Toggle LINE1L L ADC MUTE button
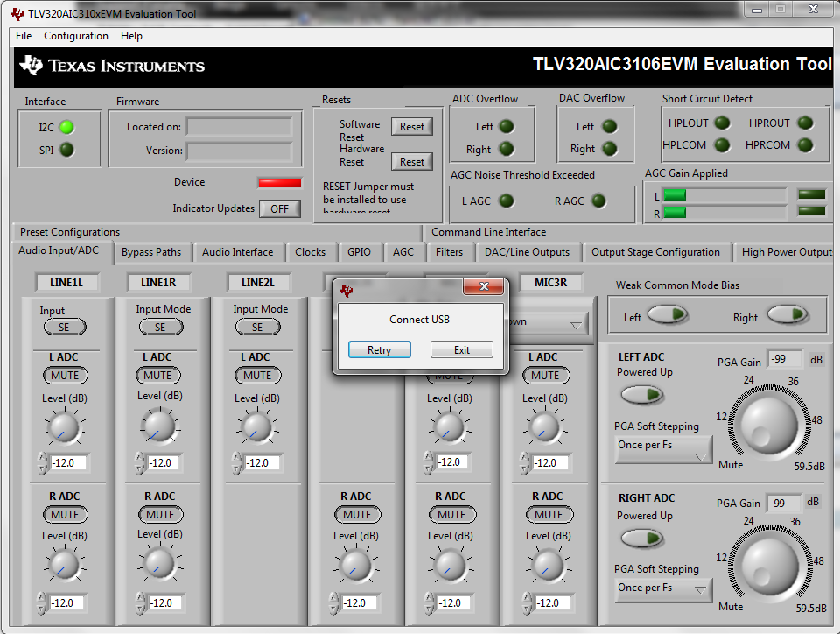 click(x=65, y=375)
